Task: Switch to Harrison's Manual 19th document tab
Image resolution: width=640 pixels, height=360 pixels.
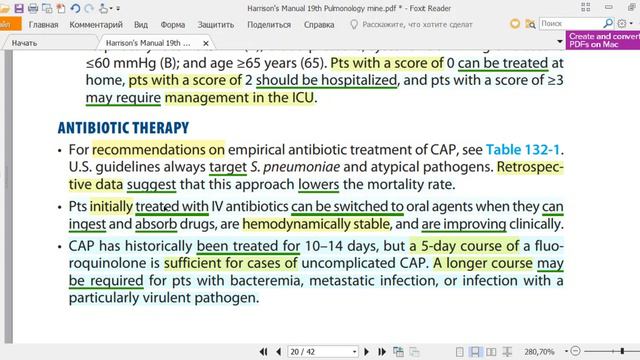Action: [x=148, y=43]
